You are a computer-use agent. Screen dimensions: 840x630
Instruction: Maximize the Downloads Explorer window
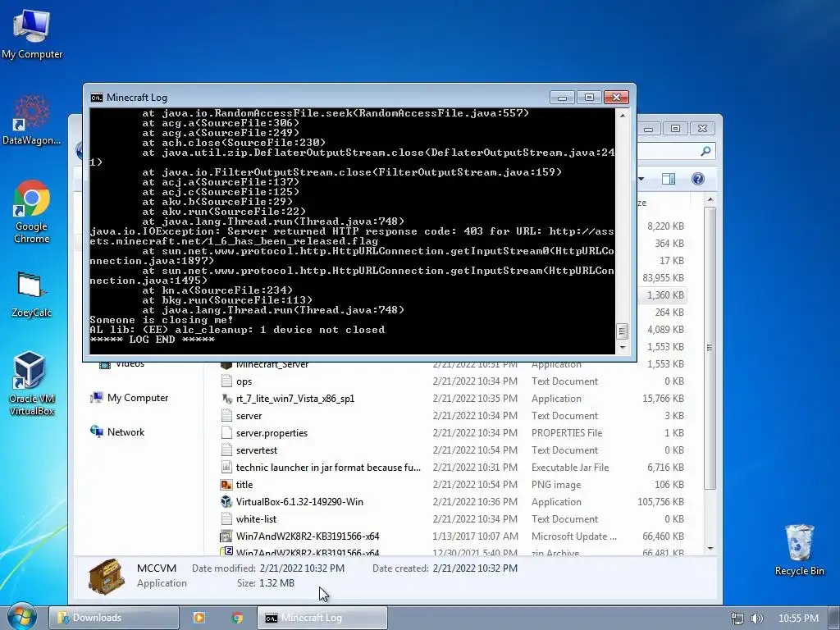point(675,129)
